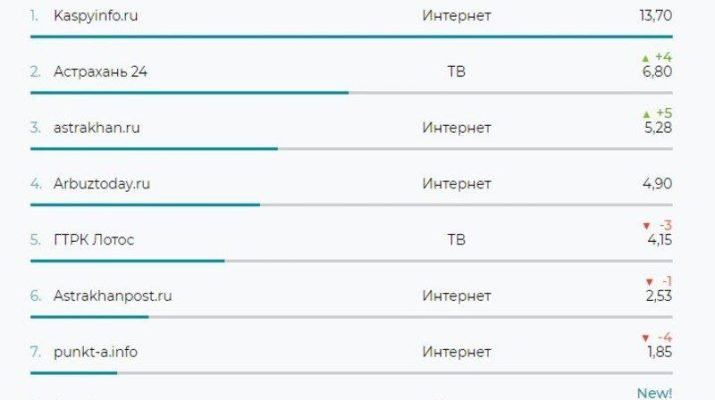Click the progress bar under Астрахань 24
This screenshot has height=400, width=715.
[x=351, y=93]
